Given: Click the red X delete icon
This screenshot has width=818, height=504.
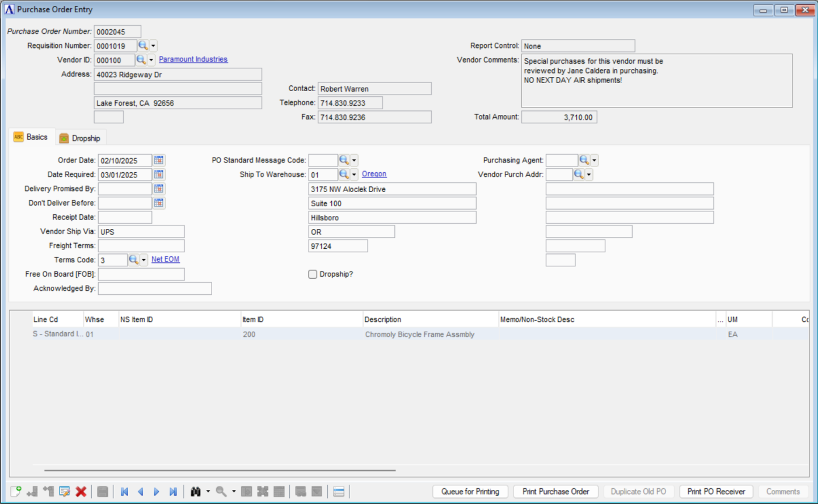Looking at the screenshot, I should click(x=81, y=492).
